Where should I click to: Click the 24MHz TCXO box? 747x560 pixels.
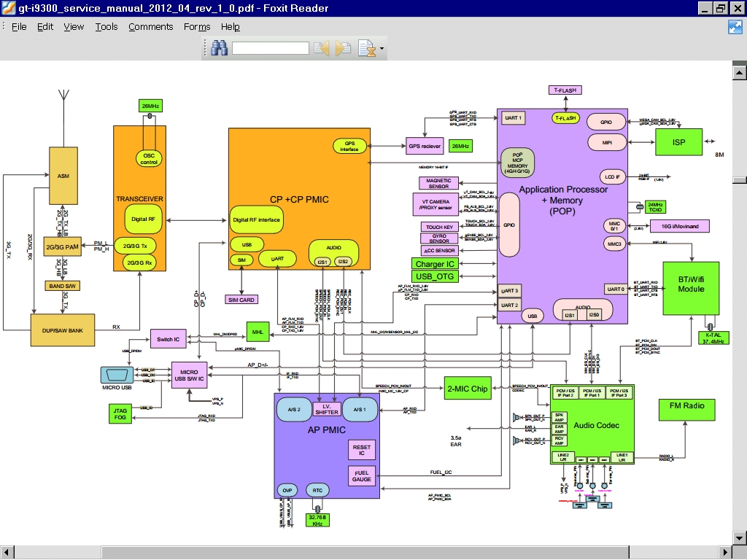coord(655,206)
